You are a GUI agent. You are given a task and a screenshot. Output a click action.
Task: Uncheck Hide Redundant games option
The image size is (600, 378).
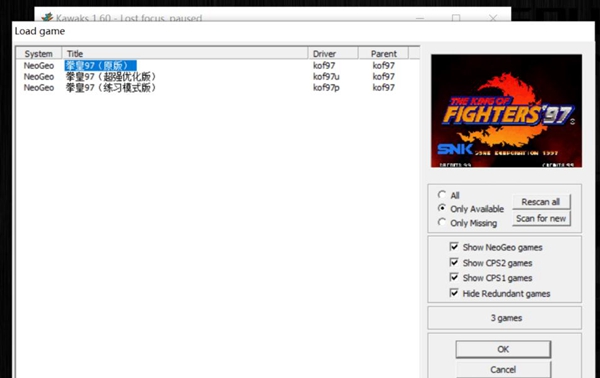454,293
